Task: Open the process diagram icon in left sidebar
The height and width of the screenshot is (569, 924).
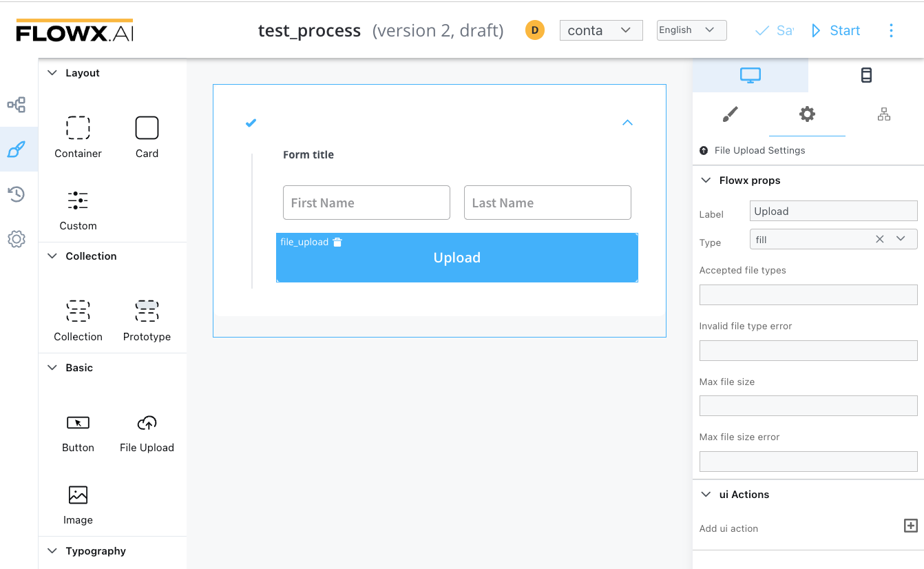Action: (17, 105)
